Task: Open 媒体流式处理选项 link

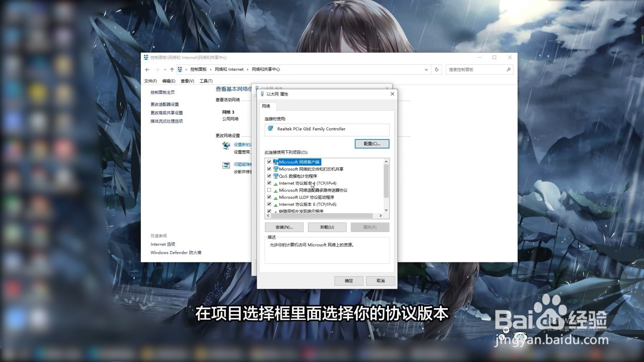Action: tap(167, 121)
